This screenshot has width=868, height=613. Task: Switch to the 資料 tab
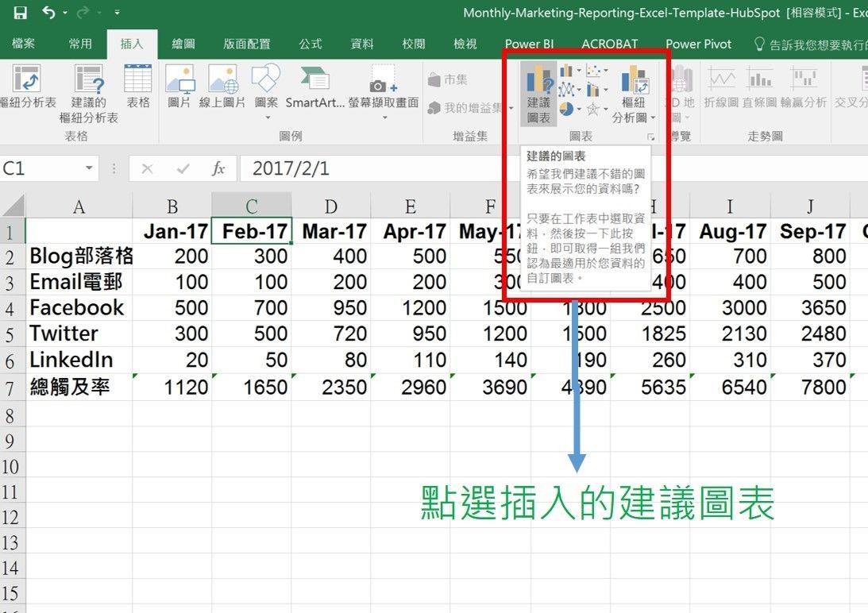tap(362, 44)
